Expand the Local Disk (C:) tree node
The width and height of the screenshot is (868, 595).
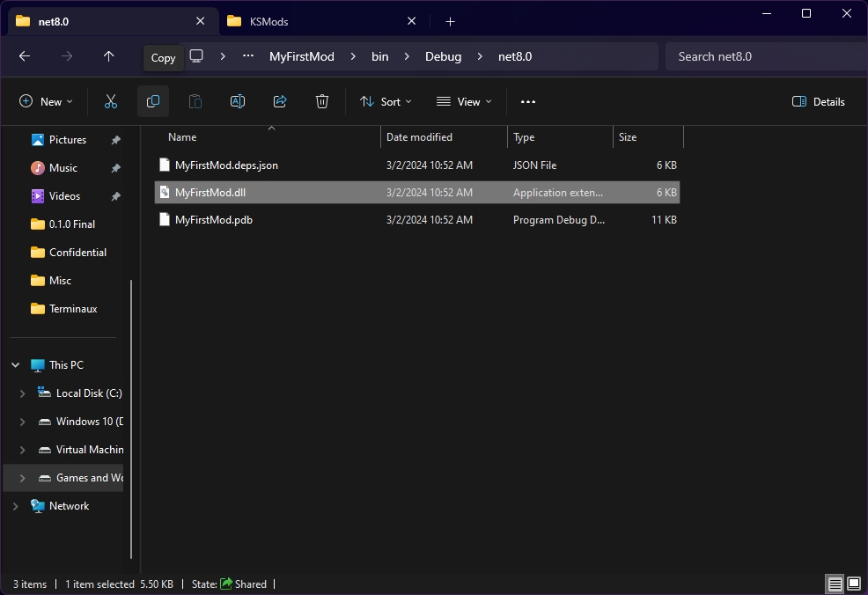point(23,393)
